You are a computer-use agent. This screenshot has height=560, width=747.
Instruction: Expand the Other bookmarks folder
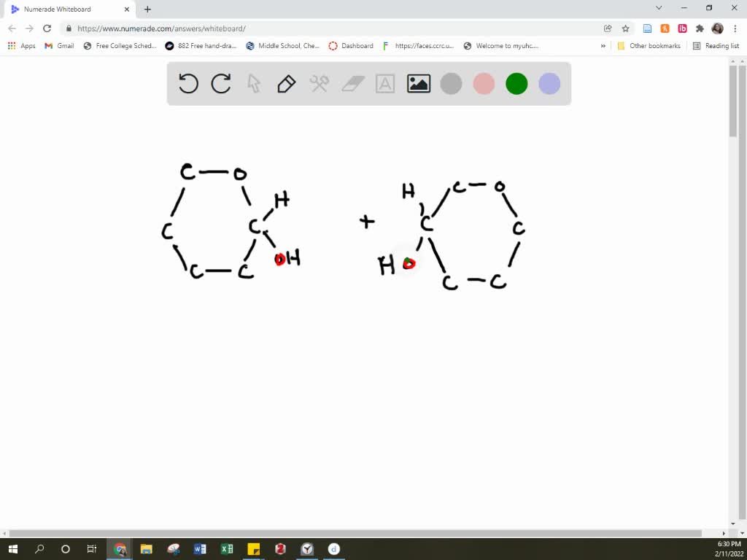tap(649, 45)
